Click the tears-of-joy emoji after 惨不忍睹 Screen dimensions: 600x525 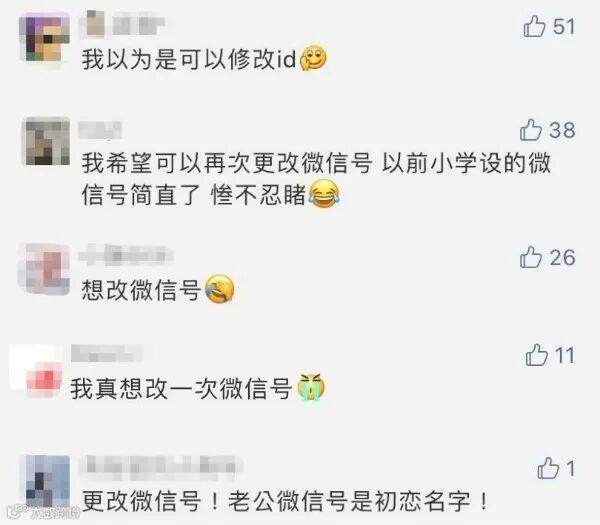click(324, 194)
